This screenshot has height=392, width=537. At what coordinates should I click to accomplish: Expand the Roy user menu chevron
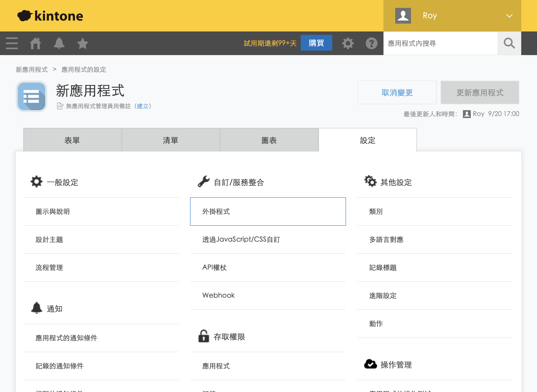(509, 16)
